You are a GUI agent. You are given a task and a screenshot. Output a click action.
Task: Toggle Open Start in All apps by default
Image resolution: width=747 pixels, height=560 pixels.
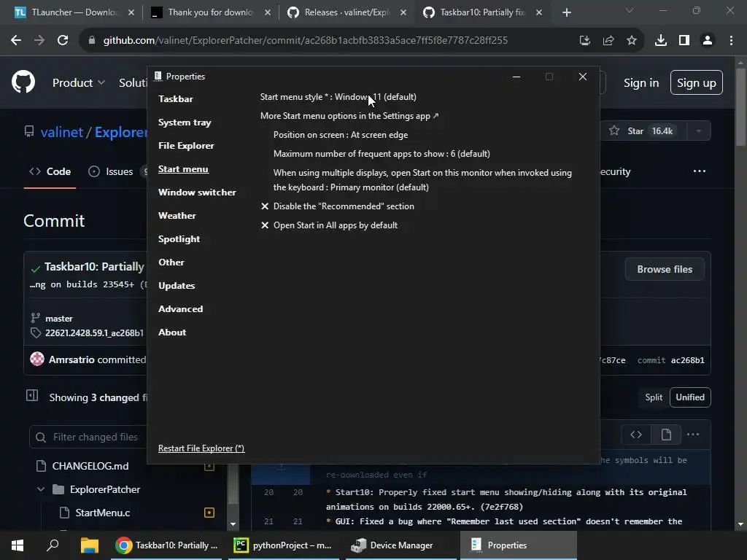(x=329, y=225)
